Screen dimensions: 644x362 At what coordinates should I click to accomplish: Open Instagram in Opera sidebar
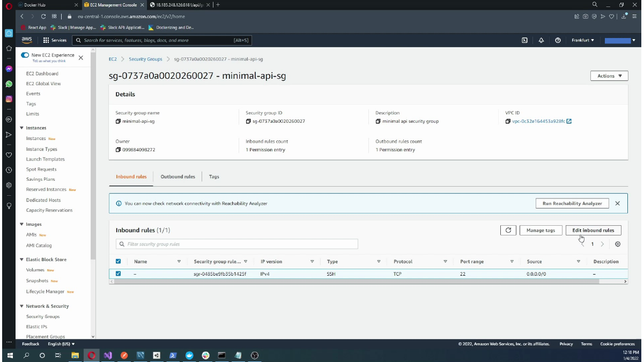coord(9,99)
